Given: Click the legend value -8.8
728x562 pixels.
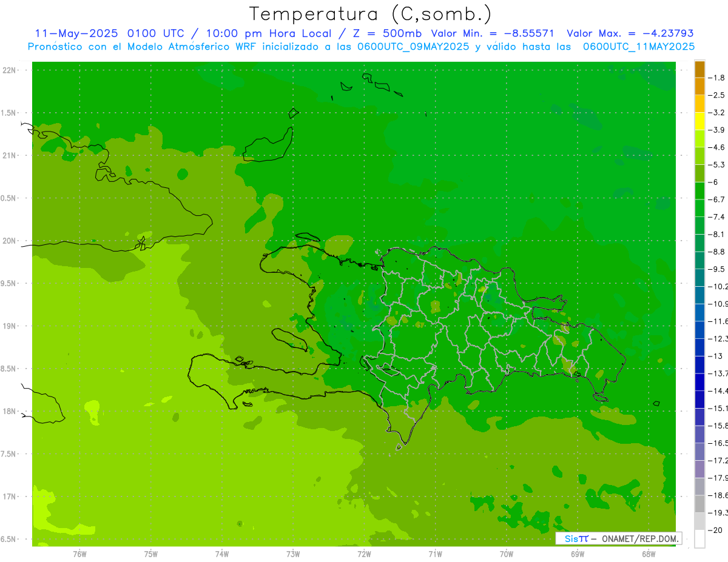Looking at the screenshot, I should pos(717,252).
